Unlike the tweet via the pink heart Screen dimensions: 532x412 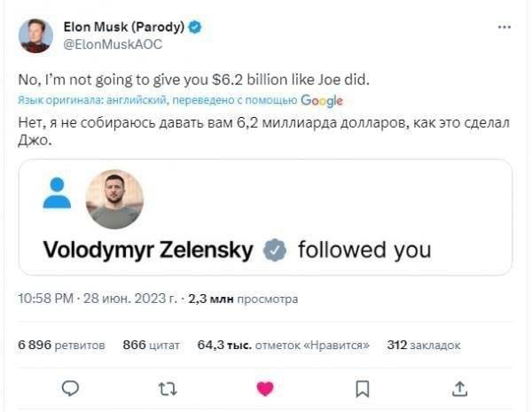coord(264,387)
